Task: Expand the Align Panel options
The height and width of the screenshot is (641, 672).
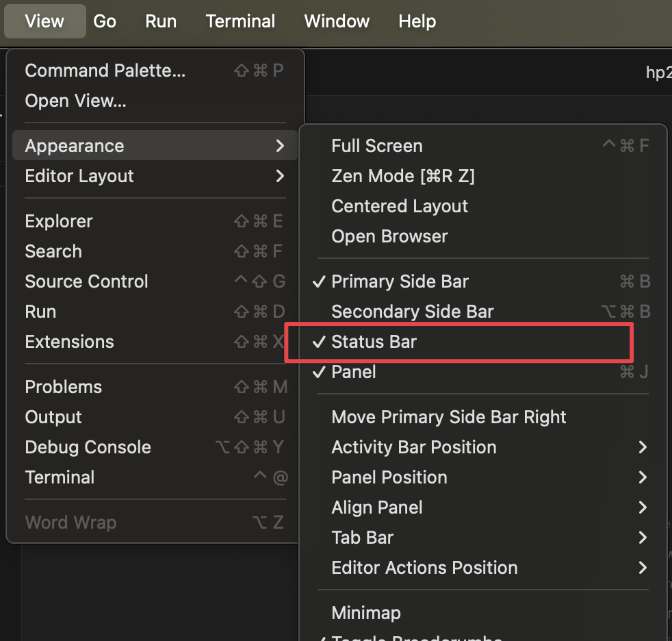Action: [376, 507]
